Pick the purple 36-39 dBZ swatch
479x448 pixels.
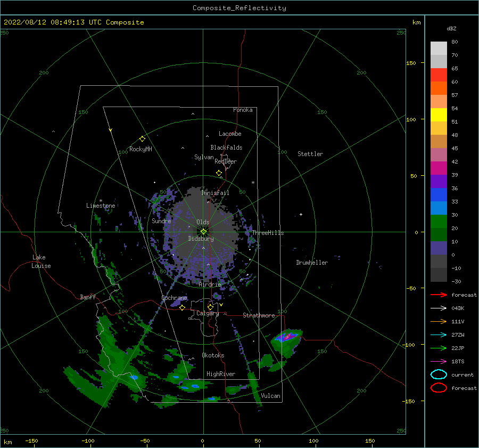[x=439, y=182]
